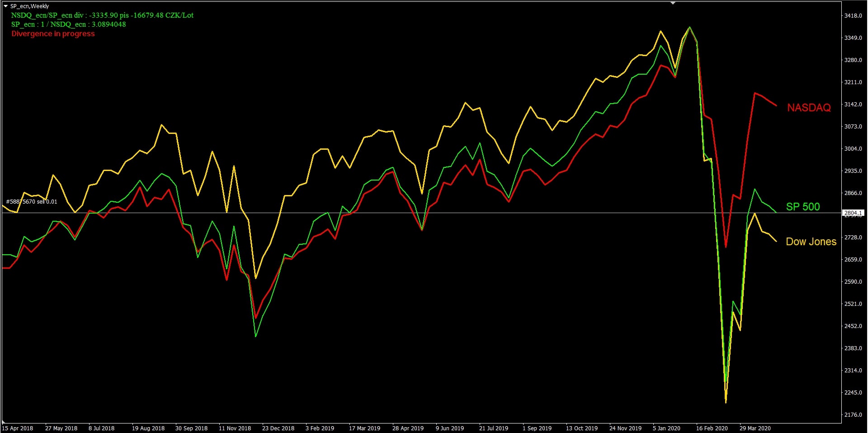Click the chart shift triangle marker at top
The image size is (868, 433).
click(673, 3)
